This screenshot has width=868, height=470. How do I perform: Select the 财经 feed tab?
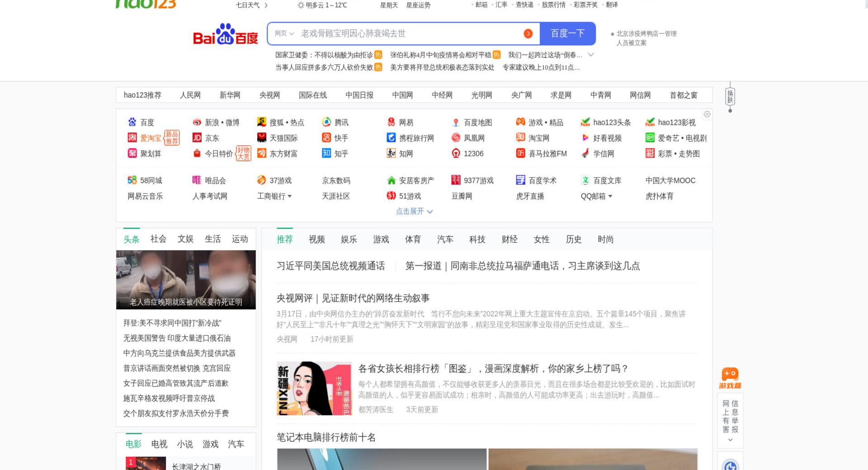509,240
